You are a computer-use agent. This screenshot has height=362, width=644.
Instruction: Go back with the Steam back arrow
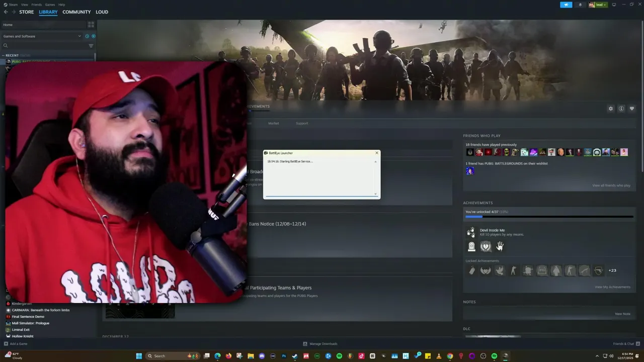pyautogui.click(x=6, y=12)
